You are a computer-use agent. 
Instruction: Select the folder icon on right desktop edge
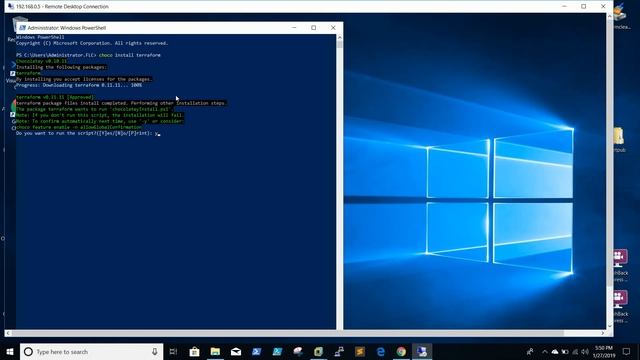(x=619, y=136)
